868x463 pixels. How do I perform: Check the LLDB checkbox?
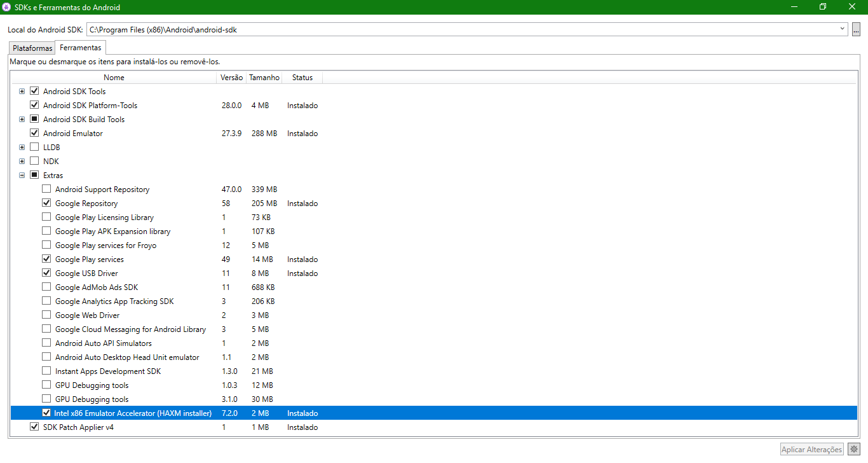34,147
